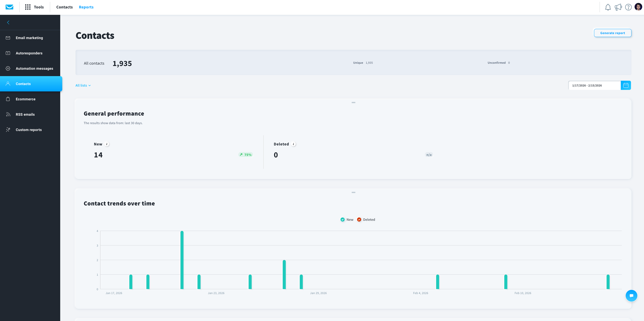Screen dimensions: 644x321
Task: Click the Generate report button
Action: point(612,33)
